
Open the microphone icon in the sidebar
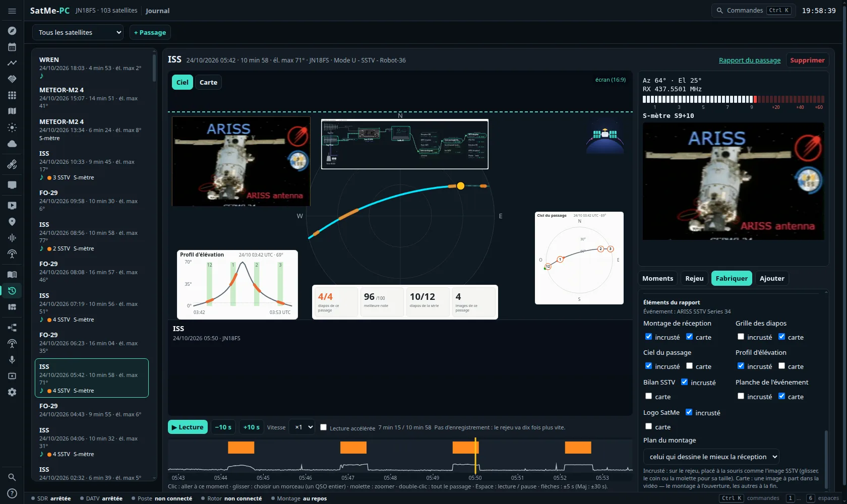[12, 360]
